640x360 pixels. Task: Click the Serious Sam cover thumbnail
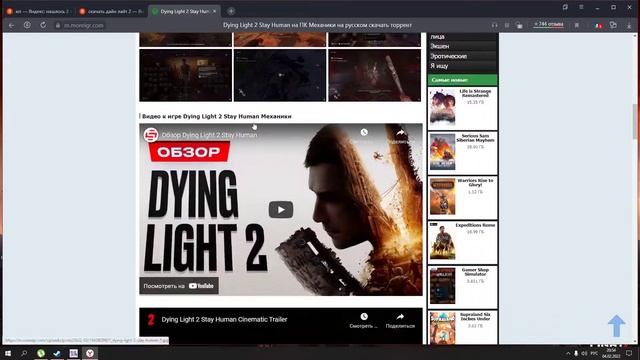tap(442, 152)
